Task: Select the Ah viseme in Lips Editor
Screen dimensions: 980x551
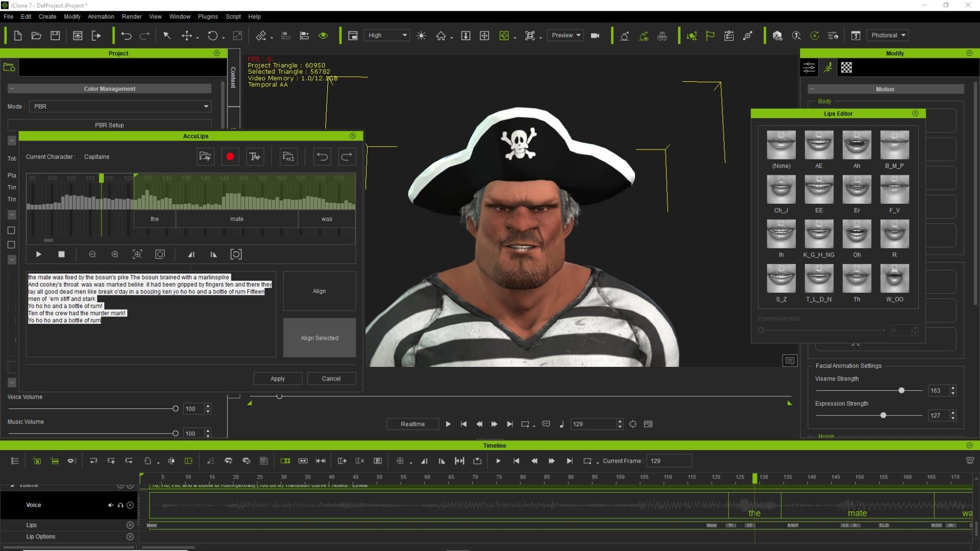Action: tap(857, 145)
